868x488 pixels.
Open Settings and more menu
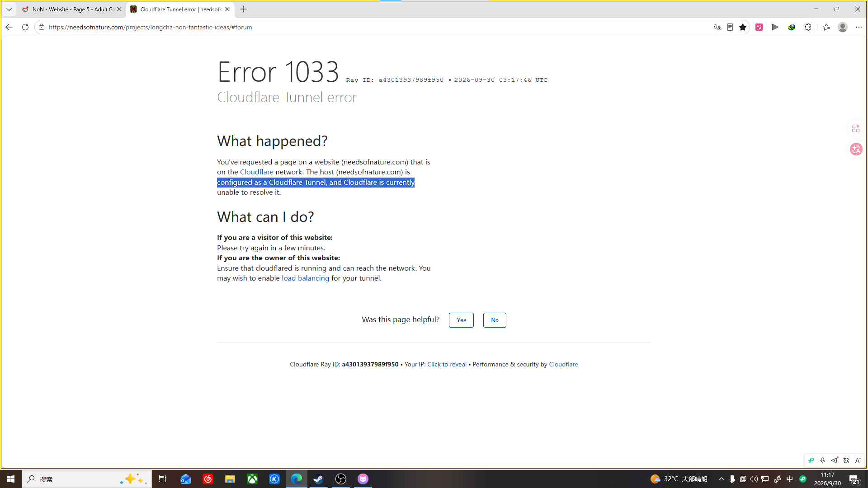pyautogui.click(x=859, y=27)
